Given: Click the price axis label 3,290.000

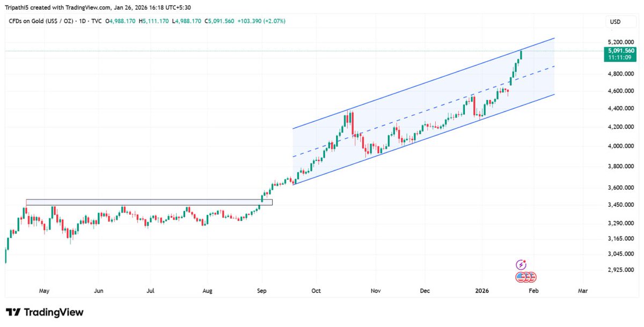Looking at the screenshot, I should tap(622, 223).
